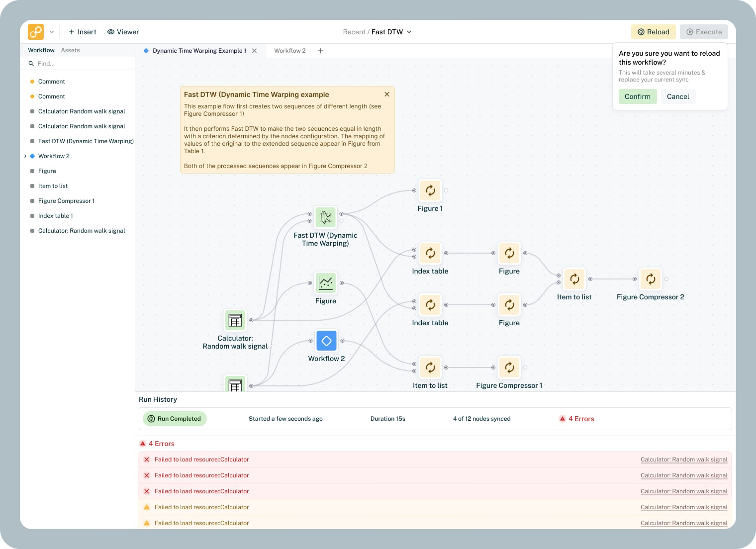756x549 pixels.
Task: Click the orange app logo icon
Action: tap(36, 32)
